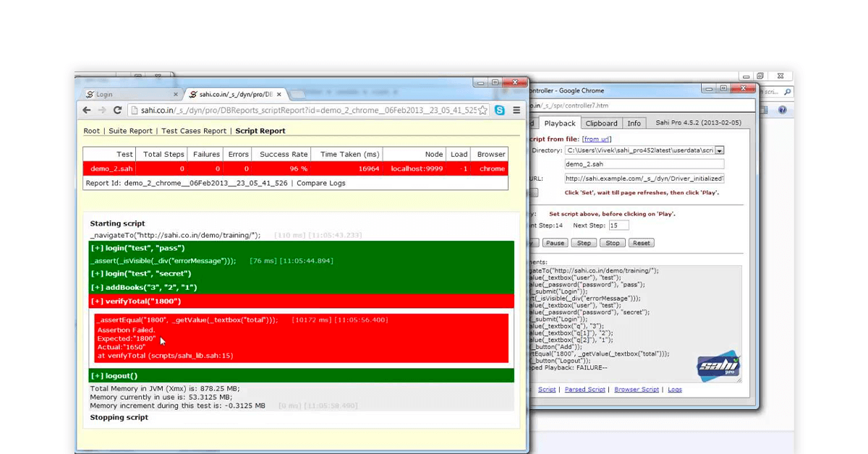This screenshot has width=868, height=454.
Task: Switch to the Clipboard tab in Controller
Action: point(601,123)
